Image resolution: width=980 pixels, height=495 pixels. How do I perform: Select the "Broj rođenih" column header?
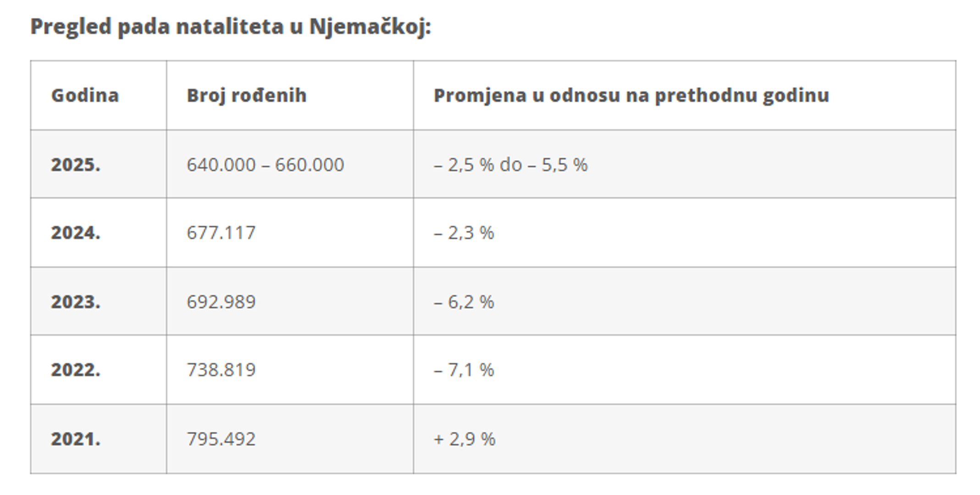(x=246, y=95)
